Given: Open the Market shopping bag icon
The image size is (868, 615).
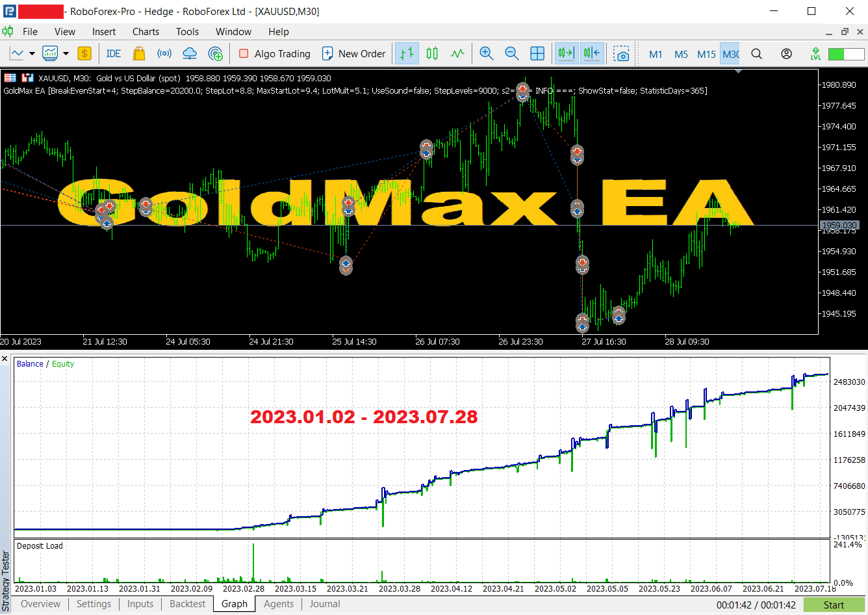Looking at the screenshot, I should pyautogui.click(x=139, y=53).
